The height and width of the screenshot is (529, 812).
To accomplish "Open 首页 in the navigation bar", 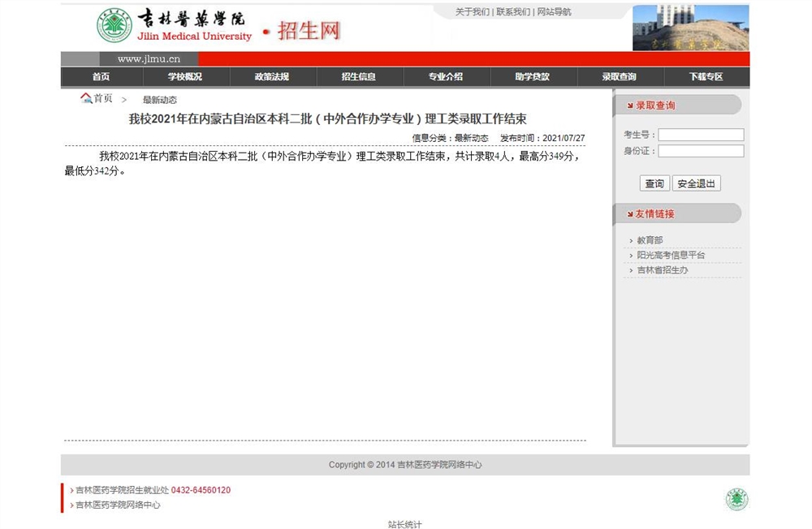I will [x=101, y=76].
